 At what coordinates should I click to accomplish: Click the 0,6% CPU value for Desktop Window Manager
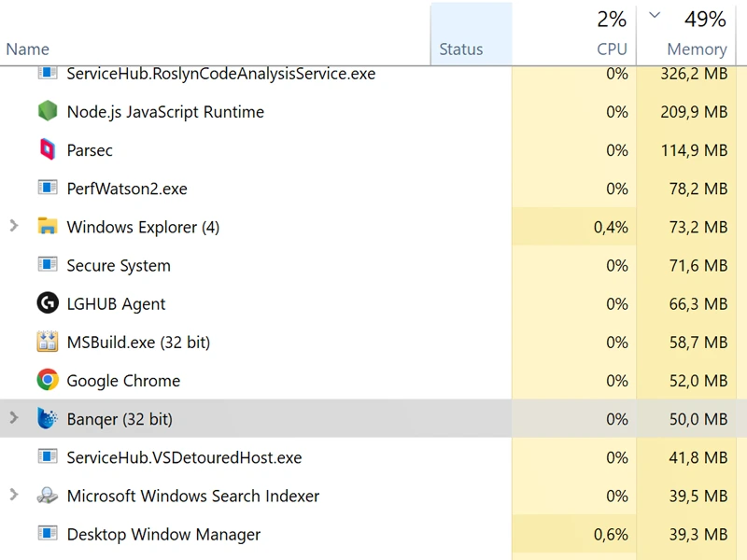tap(611, 534)
